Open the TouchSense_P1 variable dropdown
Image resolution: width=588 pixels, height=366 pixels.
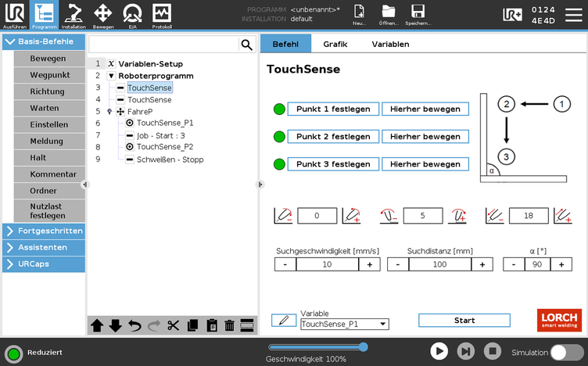tap(345, 324)
